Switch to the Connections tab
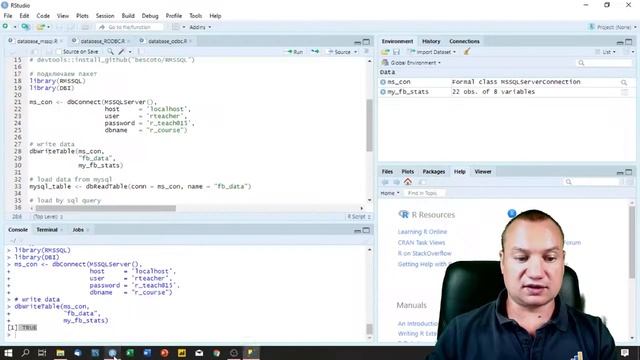640x360 pixels. click(x=464, y=41)
